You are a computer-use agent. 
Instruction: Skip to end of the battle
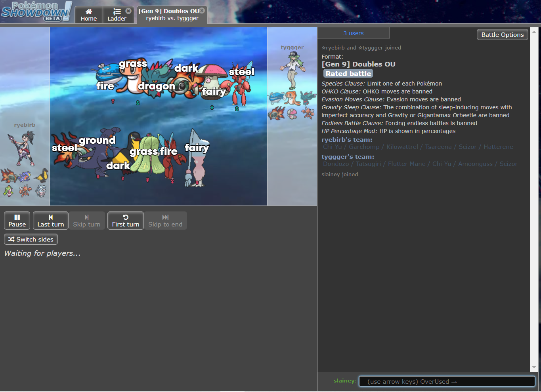coord(165,221)
